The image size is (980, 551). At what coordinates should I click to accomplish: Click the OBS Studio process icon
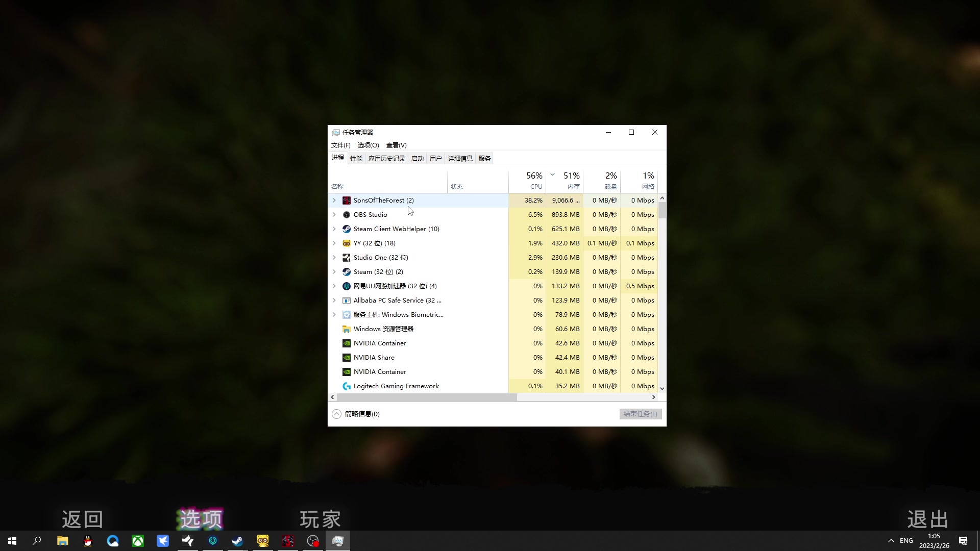coord(347,215)
